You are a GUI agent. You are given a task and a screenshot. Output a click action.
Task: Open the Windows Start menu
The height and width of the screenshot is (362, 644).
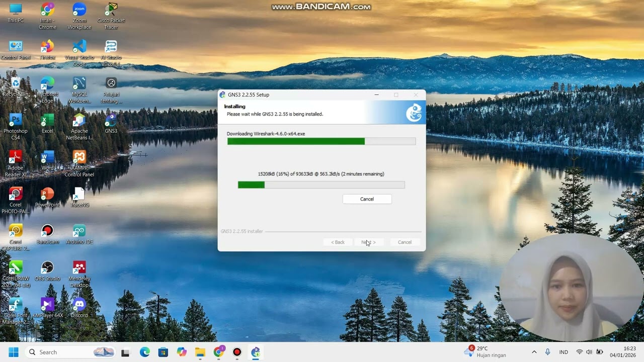(x=14, y=352)
